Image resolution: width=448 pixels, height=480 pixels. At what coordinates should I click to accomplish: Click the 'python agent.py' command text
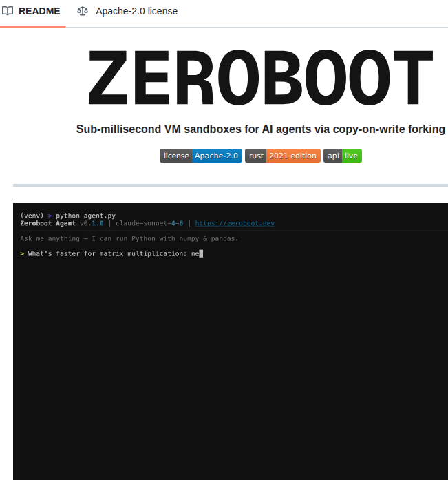[85, 216]
